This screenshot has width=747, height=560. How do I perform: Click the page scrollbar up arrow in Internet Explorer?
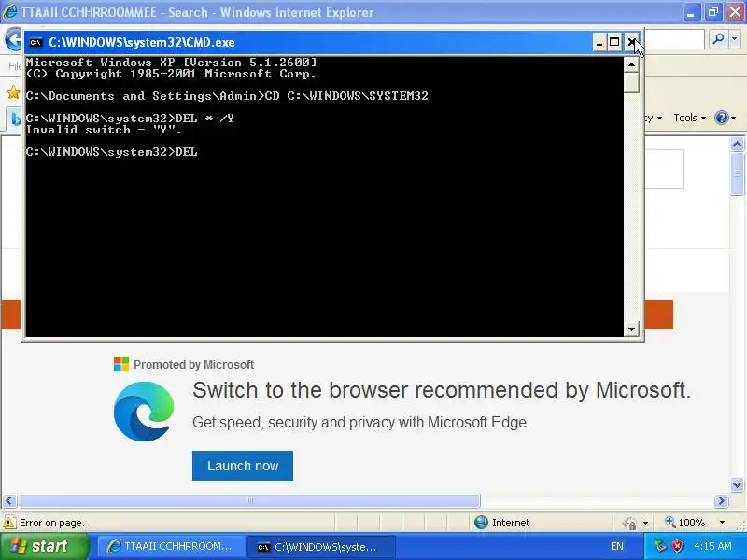click(x=737, y=144)
